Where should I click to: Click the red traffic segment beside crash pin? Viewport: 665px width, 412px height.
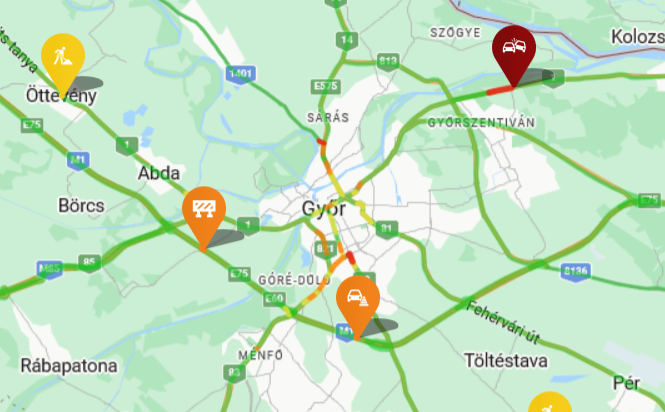pos(500,90)
